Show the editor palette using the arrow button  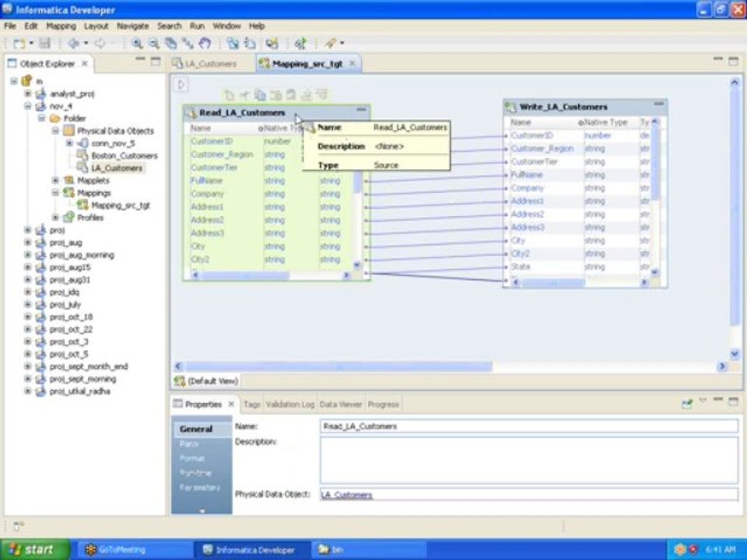[x=181, y=85]
